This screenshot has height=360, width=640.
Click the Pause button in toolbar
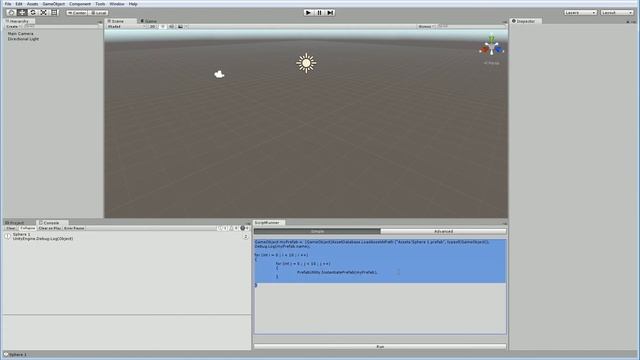(x=319, y=13)
